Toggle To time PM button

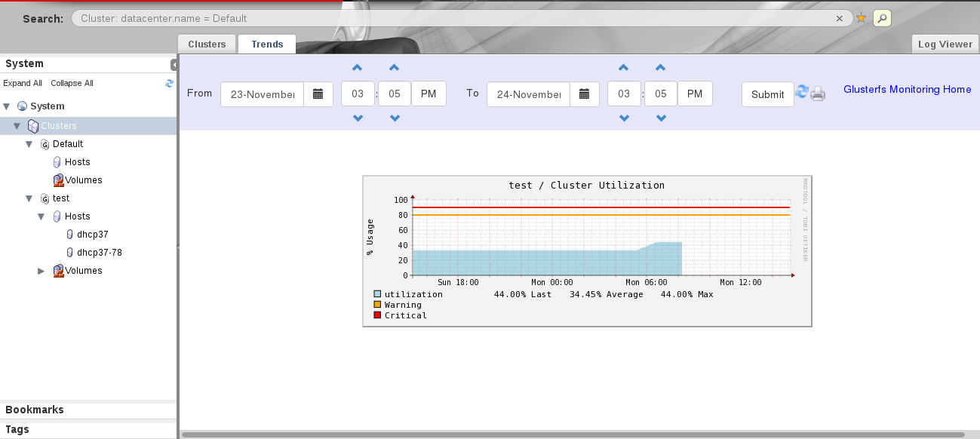(x=695, y=94)
